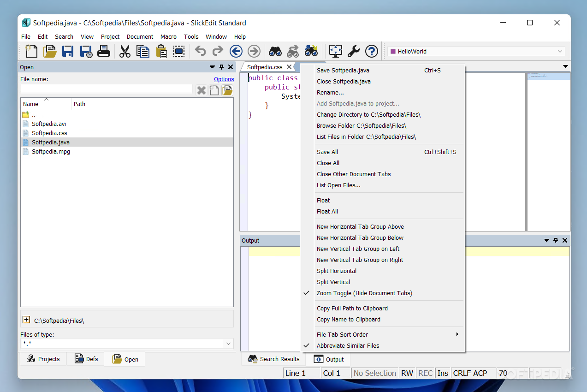Expand the C:\Softpedia\Files\ directory tree
The image size is (587, 392).
tap(26, 320)
